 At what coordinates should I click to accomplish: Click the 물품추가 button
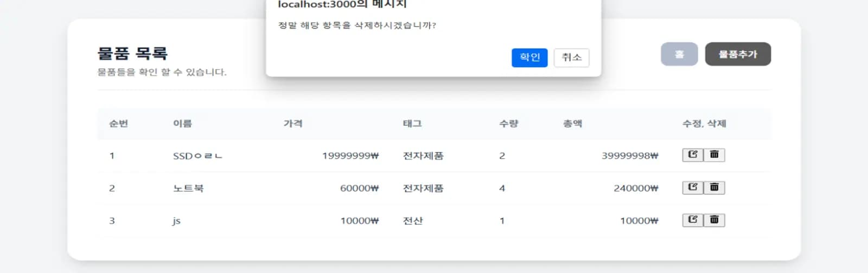point(738,54)
